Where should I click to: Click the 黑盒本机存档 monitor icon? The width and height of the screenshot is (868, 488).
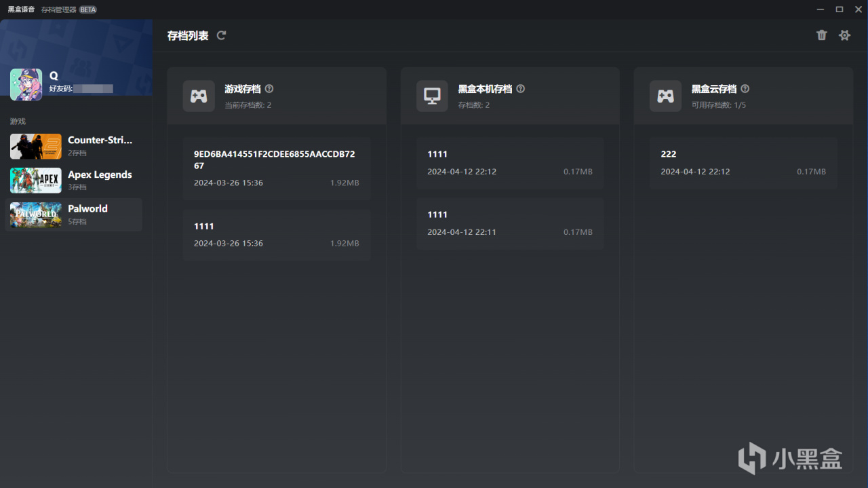(432, 96)
